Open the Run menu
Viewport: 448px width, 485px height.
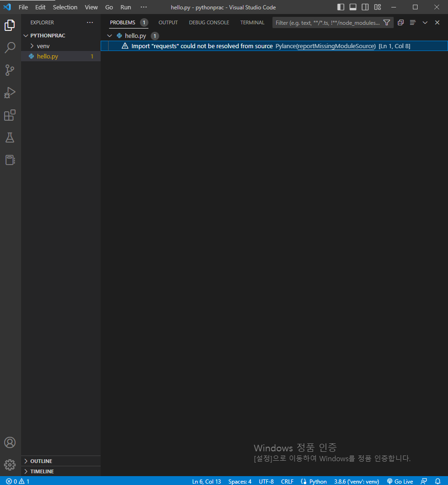pyautogui.click(x=126, y=7)
